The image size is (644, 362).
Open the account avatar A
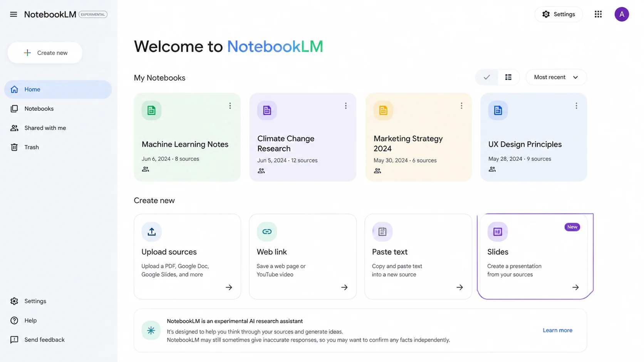pyautogui.click(x=622, y=14)
